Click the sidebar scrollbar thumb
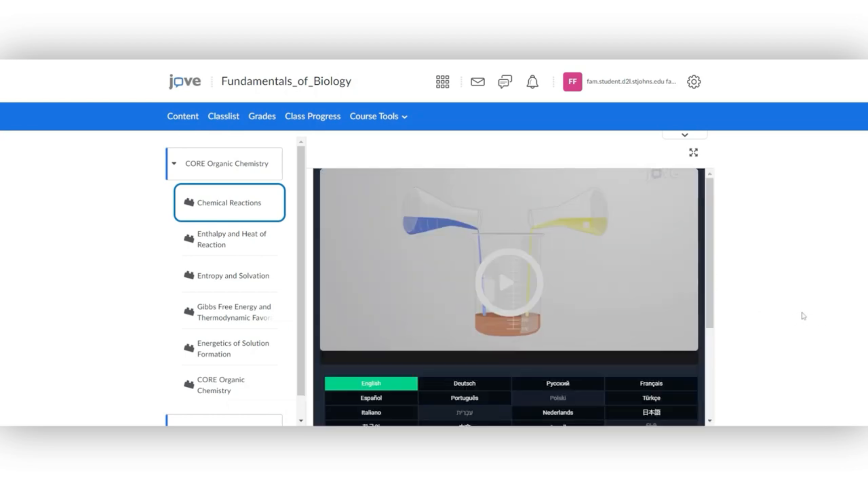 (x=301, y=271)
